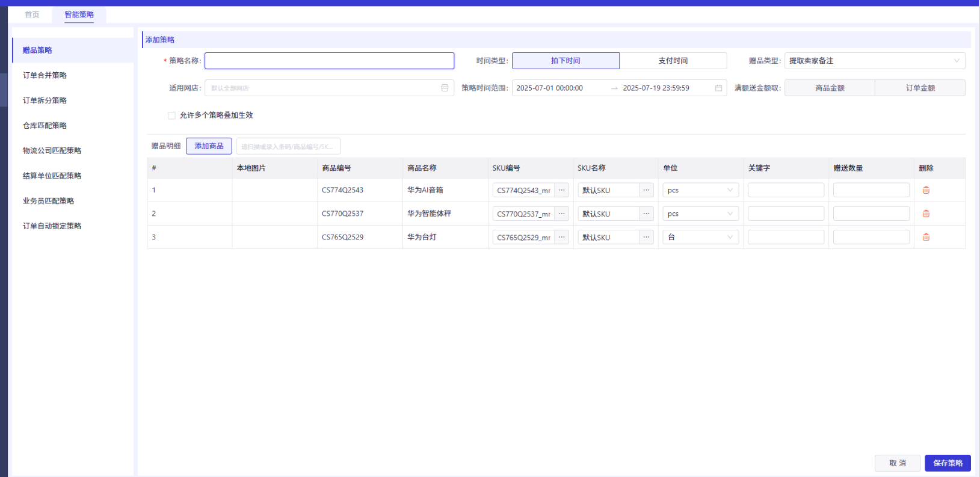Viewport: 980px width, 477px height.
Task: Open 赠品策略 in the sidebar
Action: 73,50
